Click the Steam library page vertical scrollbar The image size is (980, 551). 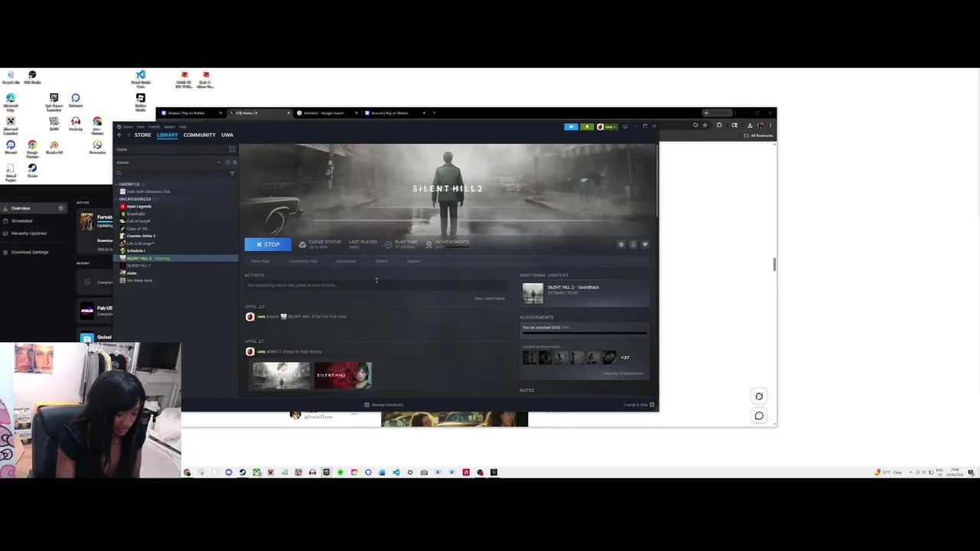pyautogui.click(x=656, y=180)
